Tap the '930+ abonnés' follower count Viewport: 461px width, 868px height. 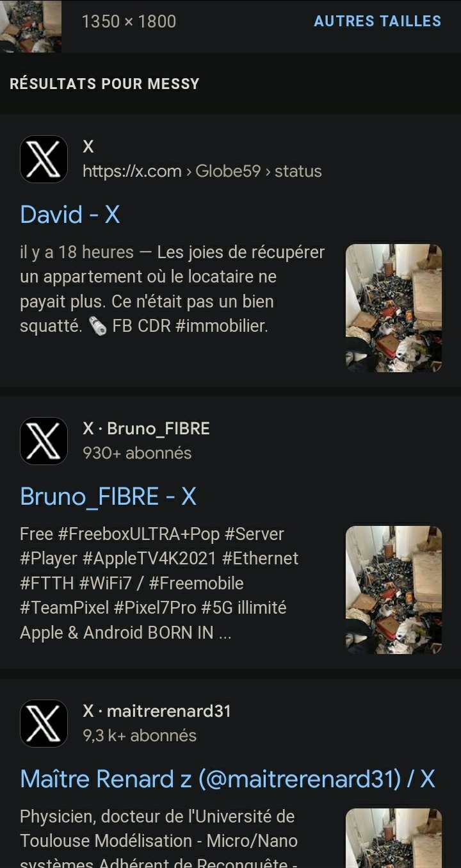(x=137, y=453)
